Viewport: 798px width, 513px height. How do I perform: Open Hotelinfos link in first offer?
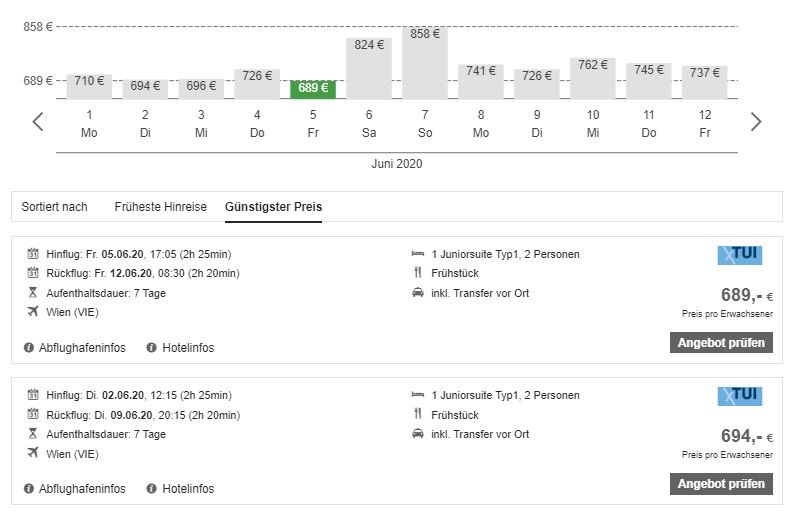click(x=188, y=348)
